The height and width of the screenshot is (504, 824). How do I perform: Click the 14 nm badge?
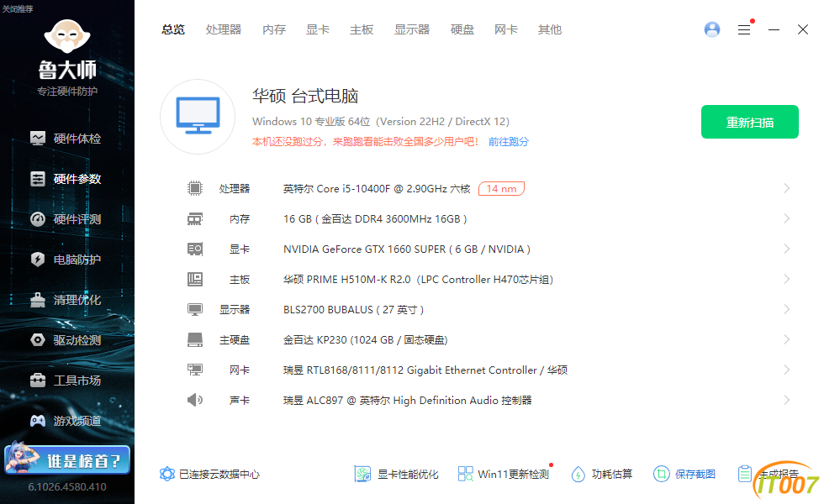pos(501,188)
